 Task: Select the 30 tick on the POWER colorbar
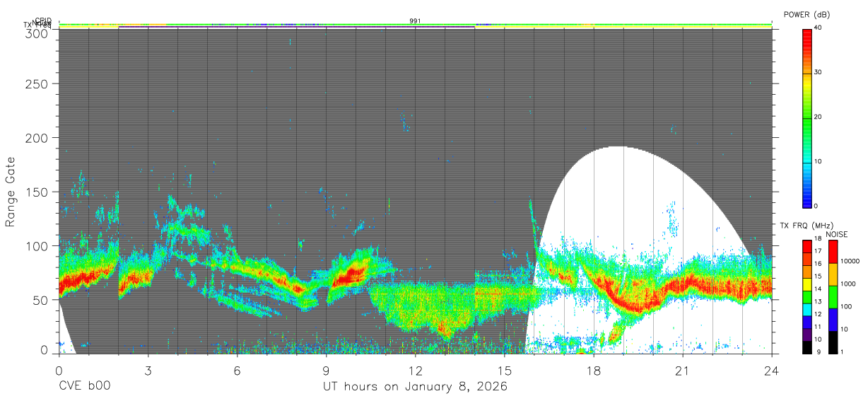point(818,72)
